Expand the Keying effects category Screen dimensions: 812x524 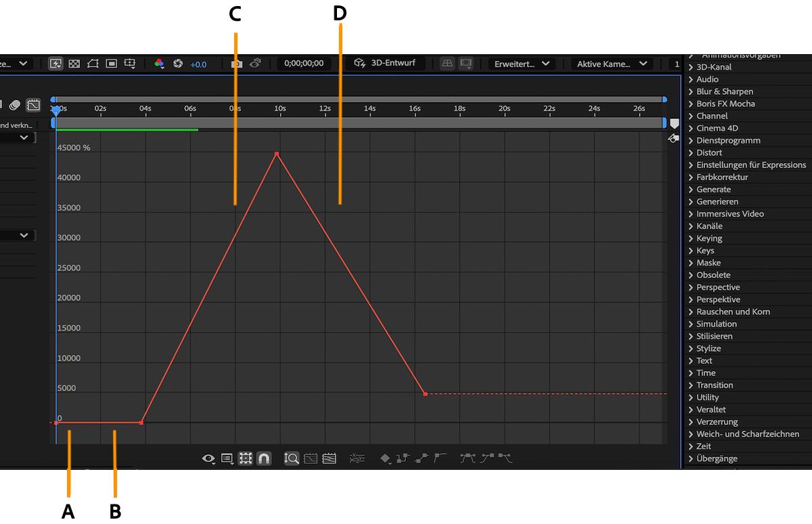point(692,238)
